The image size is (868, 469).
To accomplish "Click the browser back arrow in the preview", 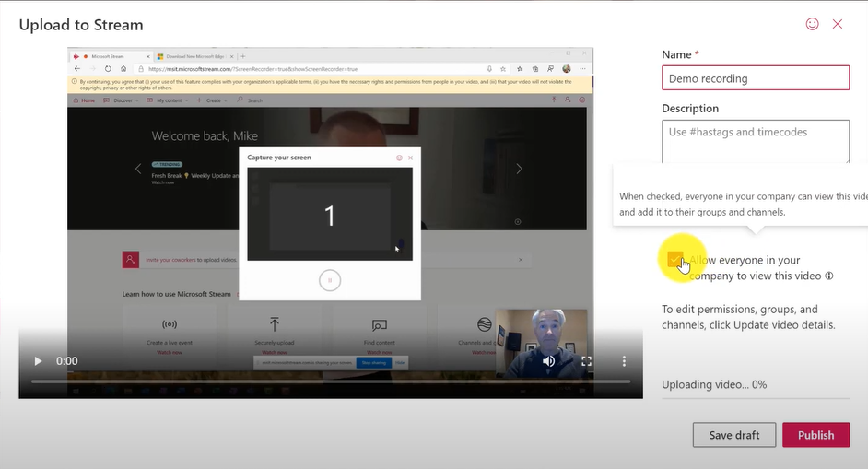I will (x=77, y=69).
